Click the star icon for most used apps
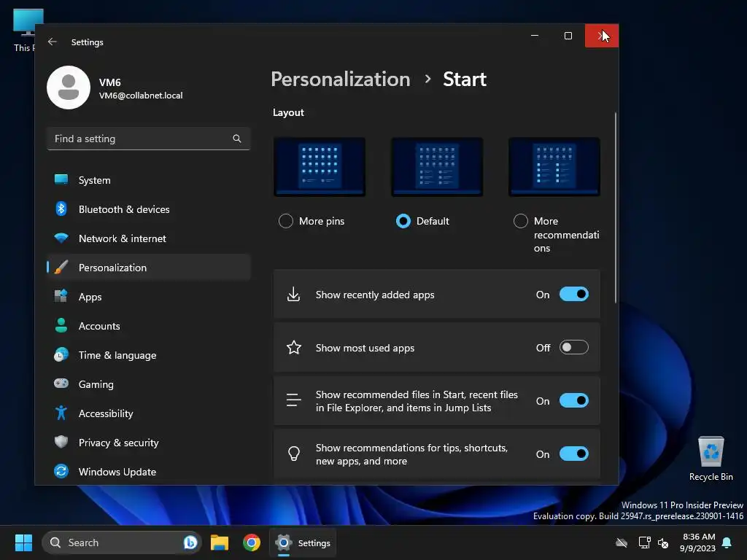The image size is (747, 560). pos(294,347)
